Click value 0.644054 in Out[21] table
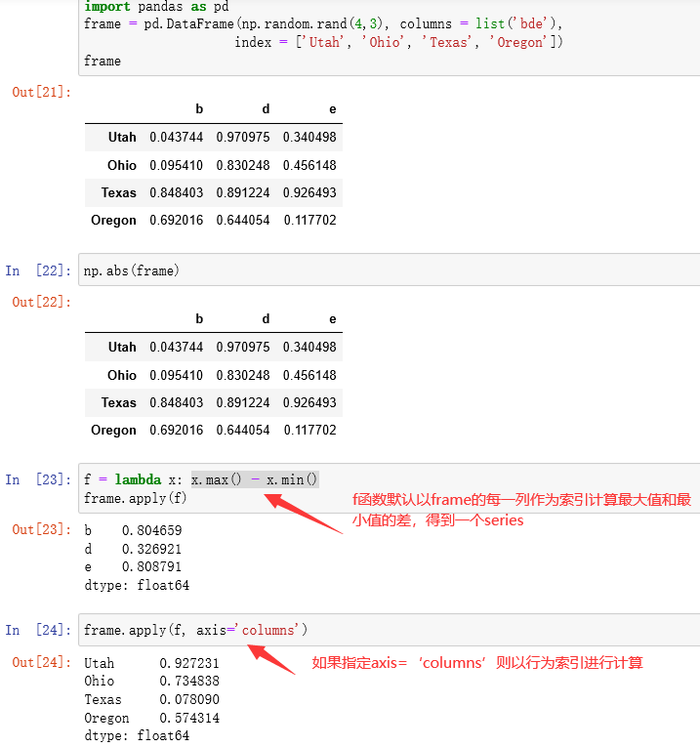Screen dimensions: 700x747 (243, 220)
